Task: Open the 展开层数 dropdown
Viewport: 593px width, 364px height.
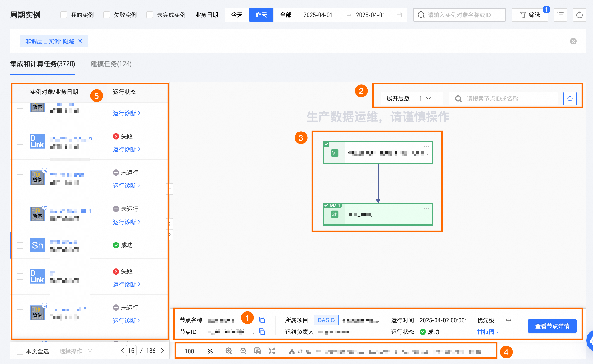Action: pyautogui.click(x=425, y=99)
